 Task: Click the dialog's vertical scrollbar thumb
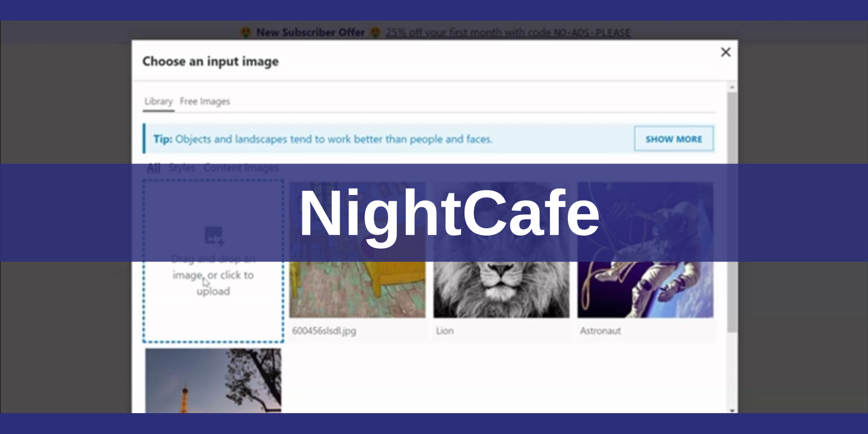(732, 212)
